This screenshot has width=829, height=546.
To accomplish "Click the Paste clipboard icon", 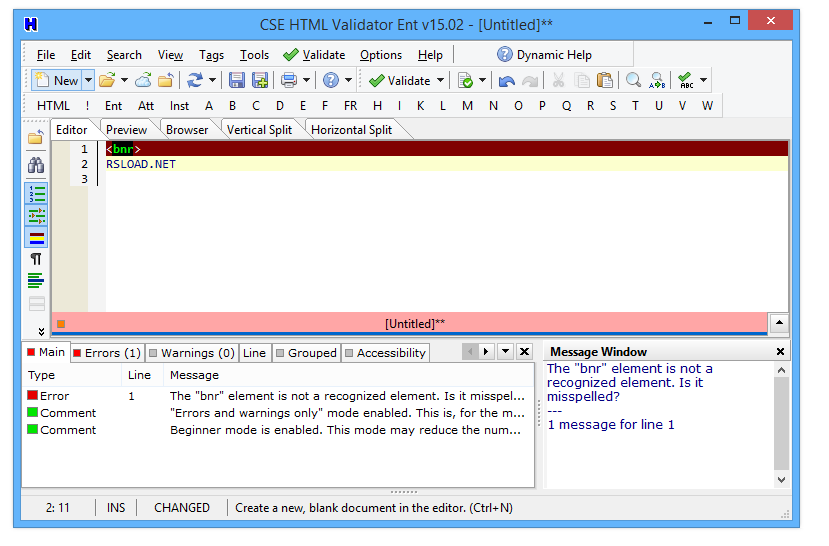I will [x=605, y=81].
